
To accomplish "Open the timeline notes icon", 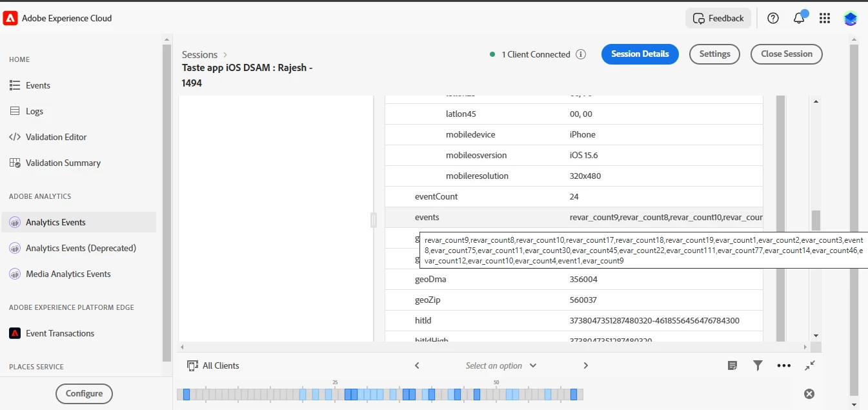I will pyautogui.click(x=732, y=365).
